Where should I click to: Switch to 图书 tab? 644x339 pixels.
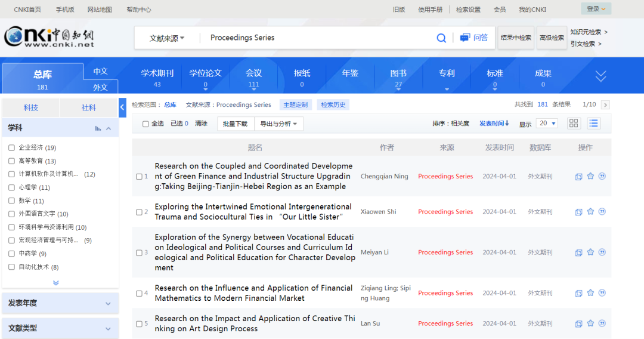click(x=398, y=77)
